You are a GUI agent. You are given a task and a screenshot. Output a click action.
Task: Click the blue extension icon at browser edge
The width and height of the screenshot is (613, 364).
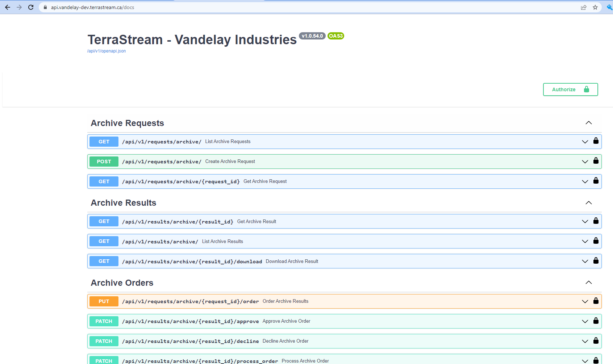click(609, 7)
